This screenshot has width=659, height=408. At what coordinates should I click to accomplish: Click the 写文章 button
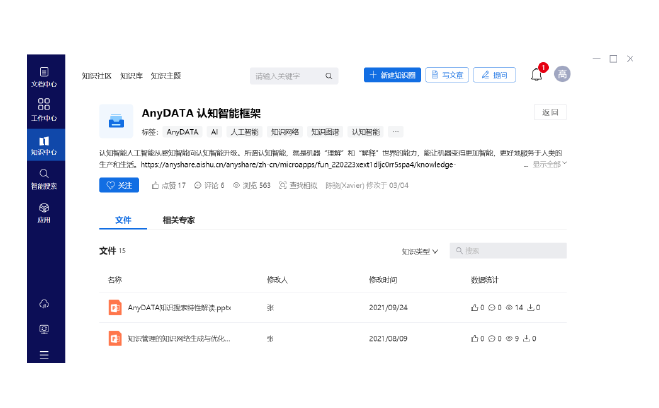[447, 75]
